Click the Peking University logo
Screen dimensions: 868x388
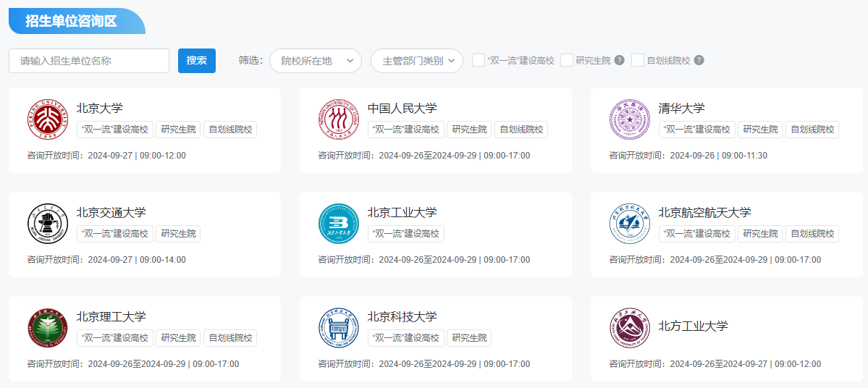pos(48,119)
